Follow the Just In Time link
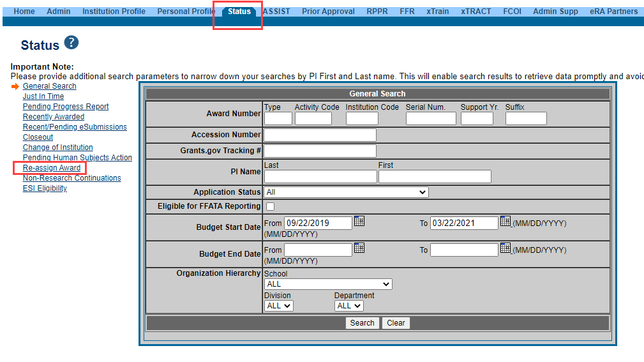Screen dimensions: 644x362 click(x=43, y=96)
